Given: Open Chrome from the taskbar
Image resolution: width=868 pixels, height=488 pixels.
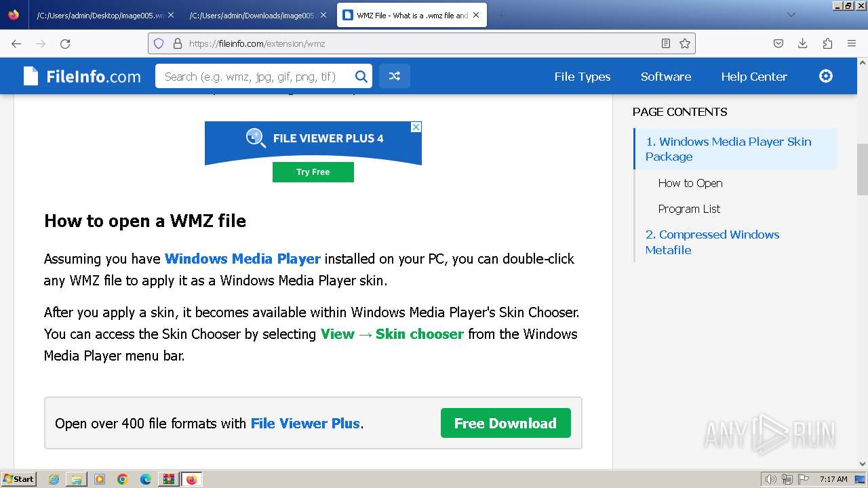Looking at the screenshot, I should click(x=123, y=479).
